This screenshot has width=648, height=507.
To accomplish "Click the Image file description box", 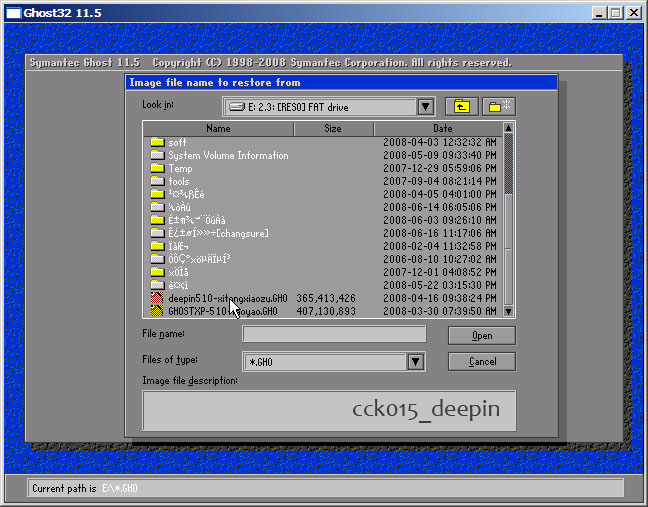I will coord(329,410).
